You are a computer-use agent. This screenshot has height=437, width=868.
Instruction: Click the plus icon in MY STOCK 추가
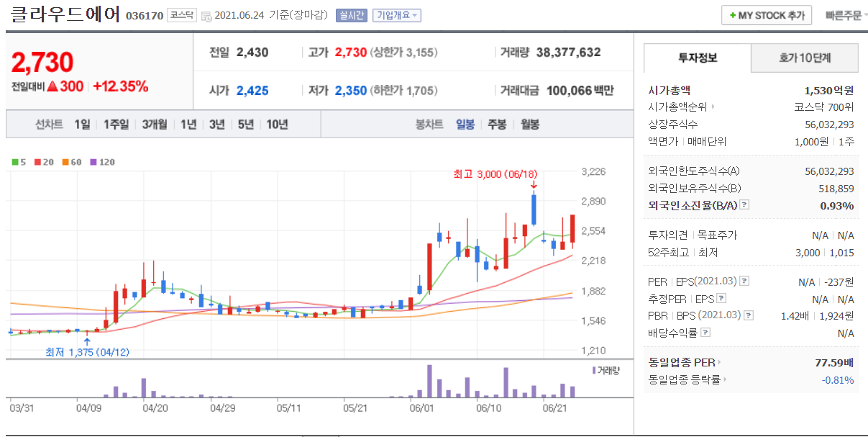click(x=732, y=15)
